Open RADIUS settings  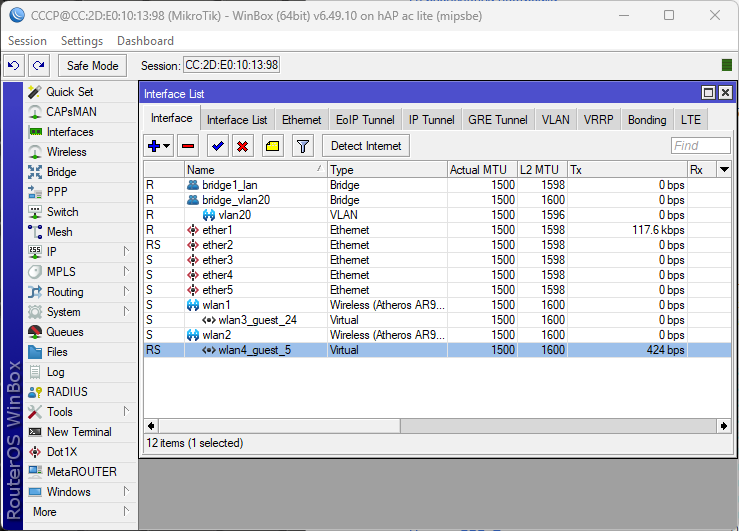click(x=80, y=392)
